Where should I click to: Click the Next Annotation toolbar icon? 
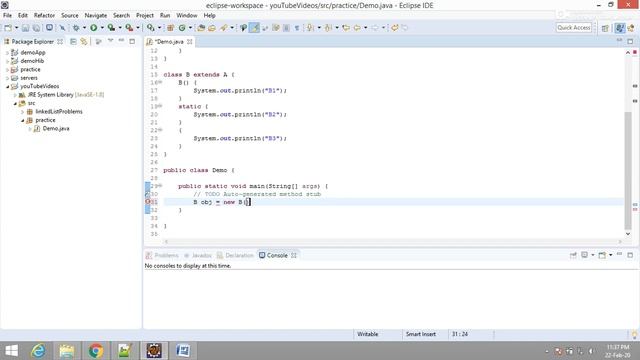(x=310, y=28)
